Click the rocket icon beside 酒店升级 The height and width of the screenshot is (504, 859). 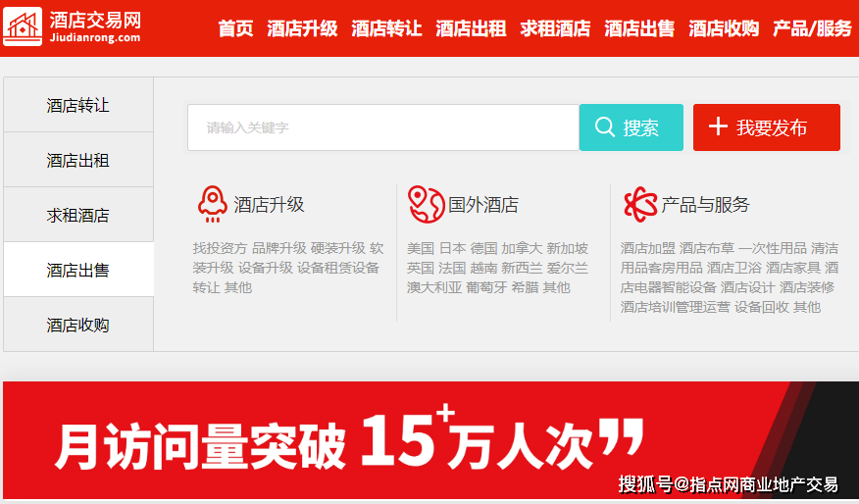(x=211, y=204)
